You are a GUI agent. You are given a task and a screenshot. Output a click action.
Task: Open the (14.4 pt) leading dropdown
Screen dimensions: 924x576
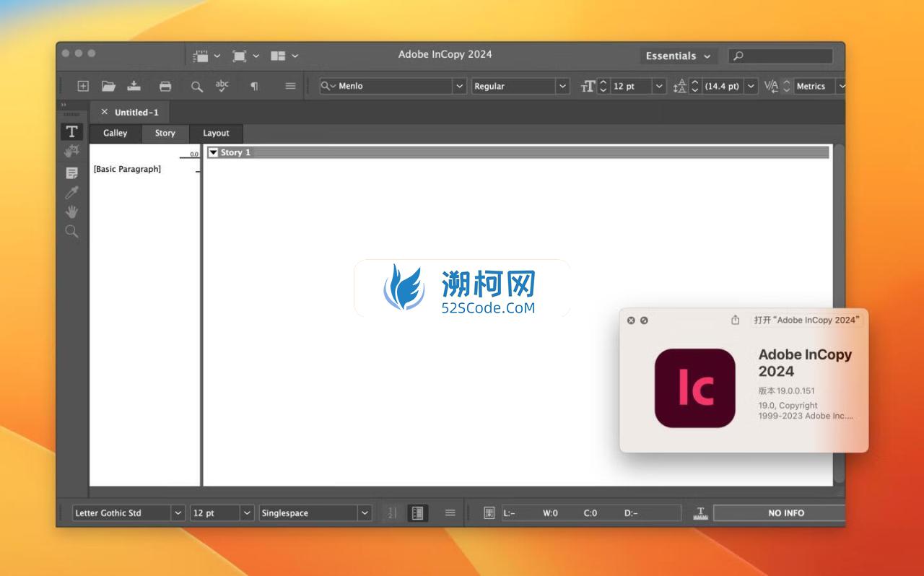click(751, 86)
